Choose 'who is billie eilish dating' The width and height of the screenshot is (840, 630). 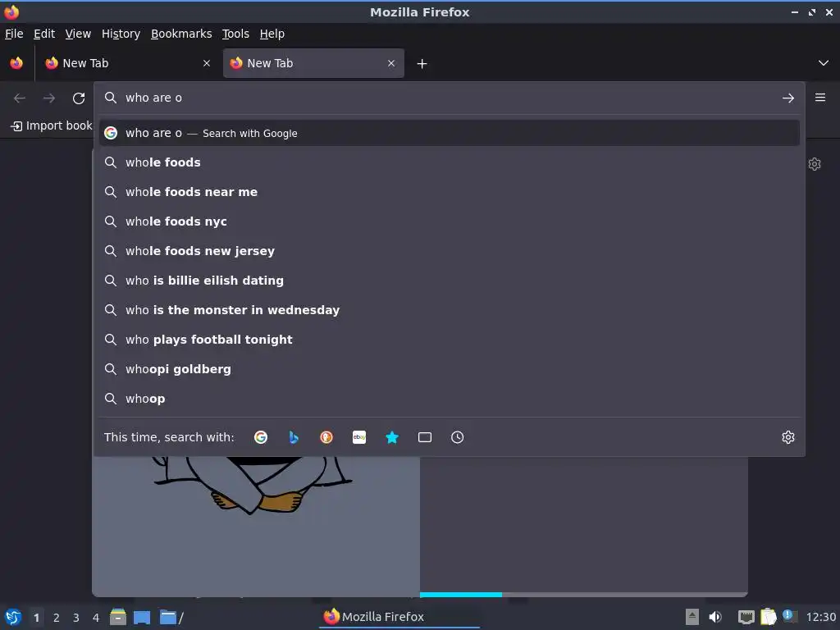click(x=450, y=281)
